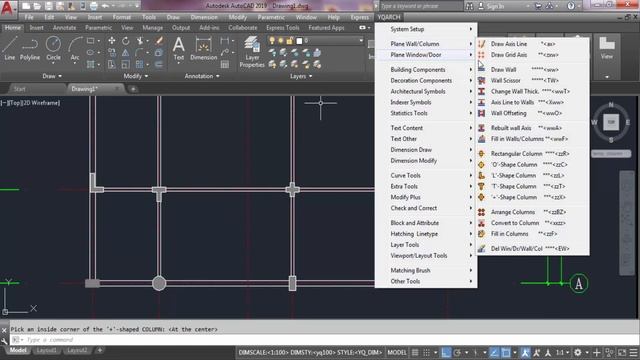Image resolution: width=640 pixels, height=360 pixels.
Task: Select the Arc tool
Action: 75,49
